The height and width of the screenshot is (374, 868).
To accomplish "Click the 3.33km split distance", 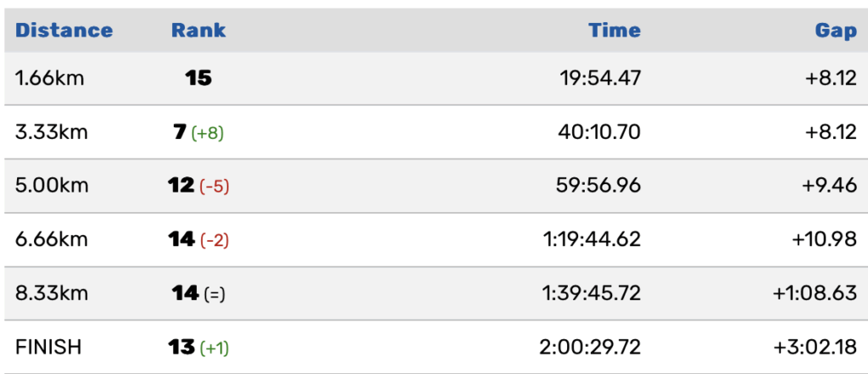I will [52, 132].
